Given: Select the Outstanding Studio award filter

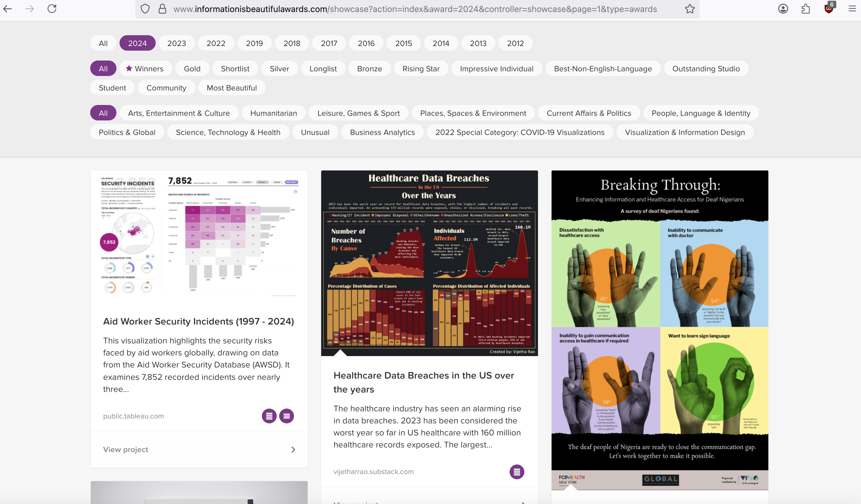Looking at the screenshot, I should point(706,69).
